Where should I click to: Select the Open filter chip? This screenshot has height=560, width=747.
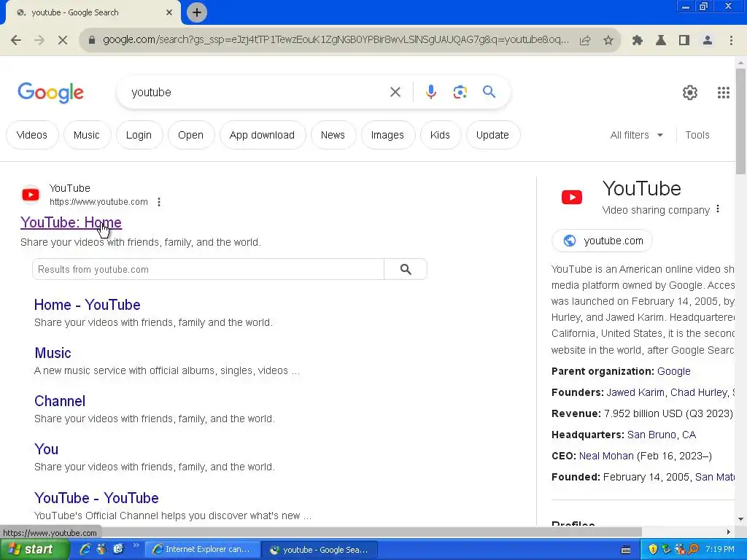tap(190, 135)
